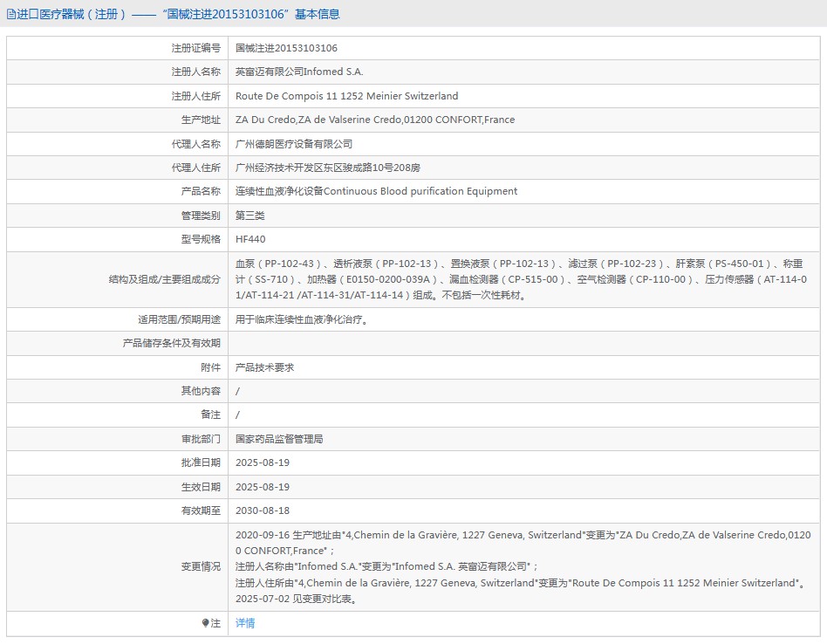This screenshot has height=644, width=827.
Task: Click the 注册人名称 label
Action: coord(195,72)
